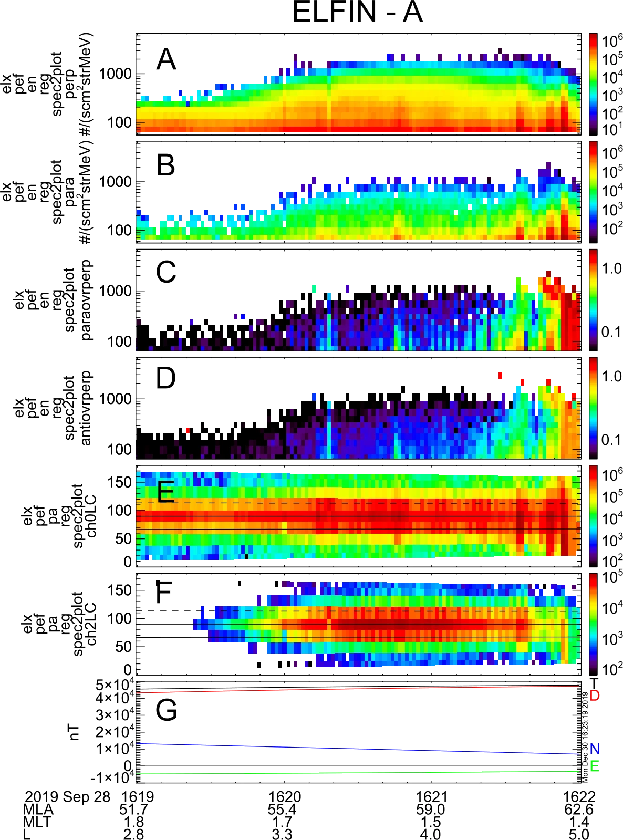The width and height of the screenshot is (623, 840).
Task: Click the color bar beside panel F
Action: point(593,624)
